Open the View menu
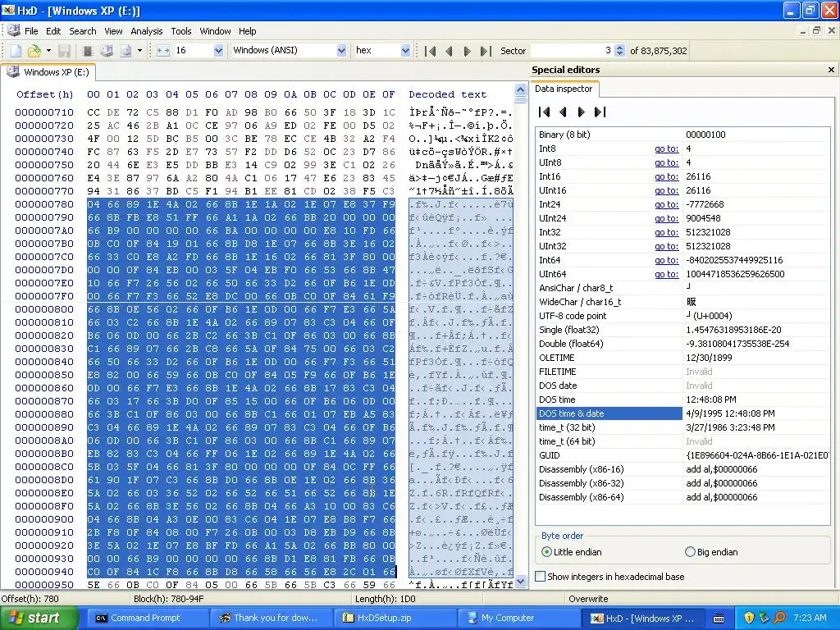Viewport: 840px width, 630px height. [x=113, y=31]
